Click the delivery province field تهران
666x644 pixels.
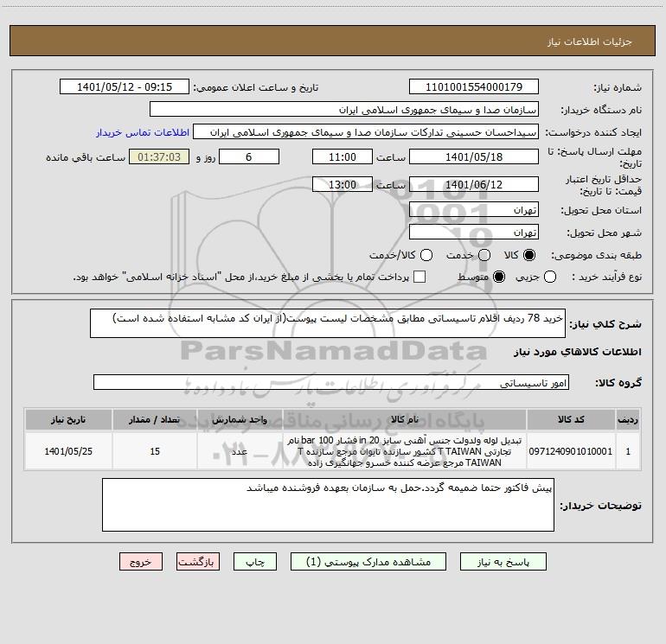click(x=474, y=209)
